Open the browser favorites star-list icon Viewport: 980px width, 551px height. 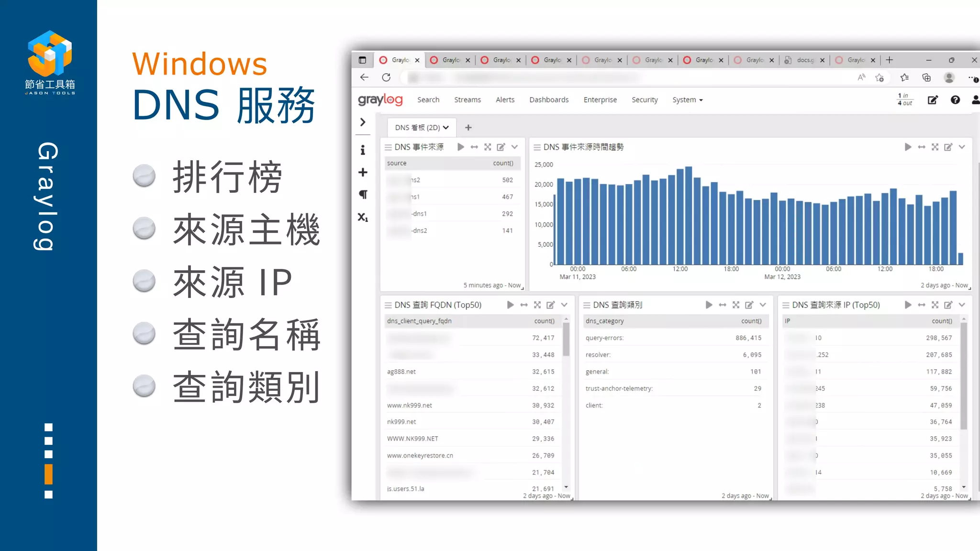[x=904, y=77]
